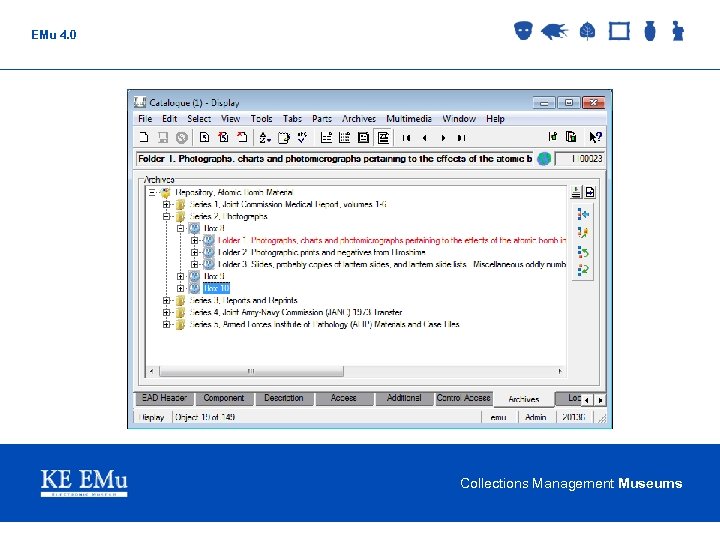Click the record summary text field

point(334,159)
